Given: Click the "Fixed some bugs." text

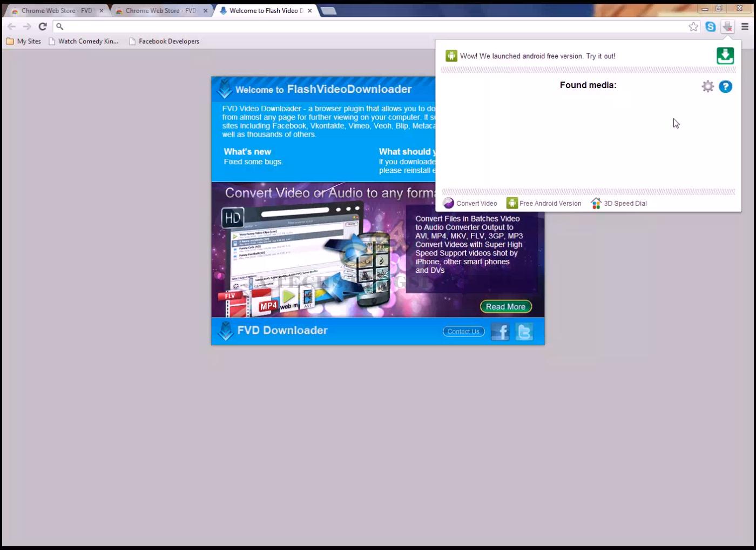Looking at the screenshot, I should point(253,162).
